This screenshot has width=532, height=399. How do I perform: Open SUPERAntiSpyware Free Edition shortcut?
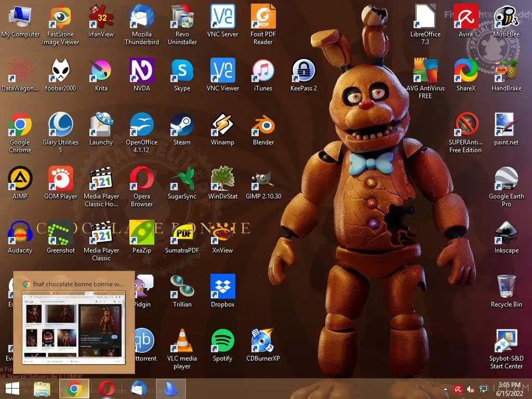466,133
